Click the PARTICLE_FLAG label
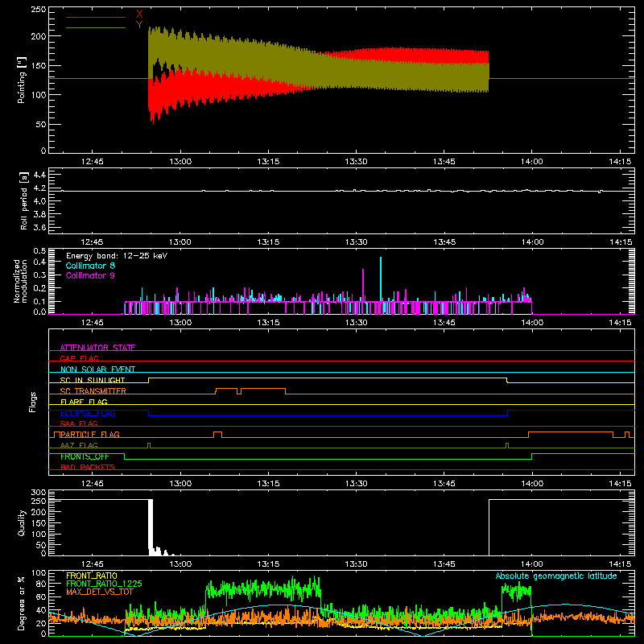This screenshot has width=644, height=644. pos(90,434)
